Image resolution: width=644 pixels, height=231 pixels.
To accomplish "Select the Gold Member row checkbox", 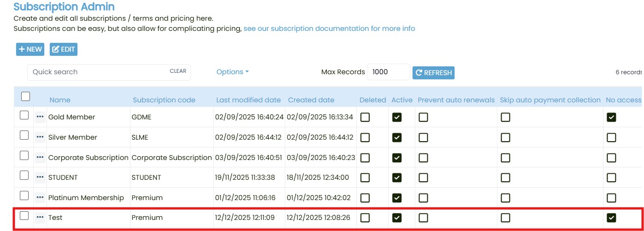I will pos(24,116).
